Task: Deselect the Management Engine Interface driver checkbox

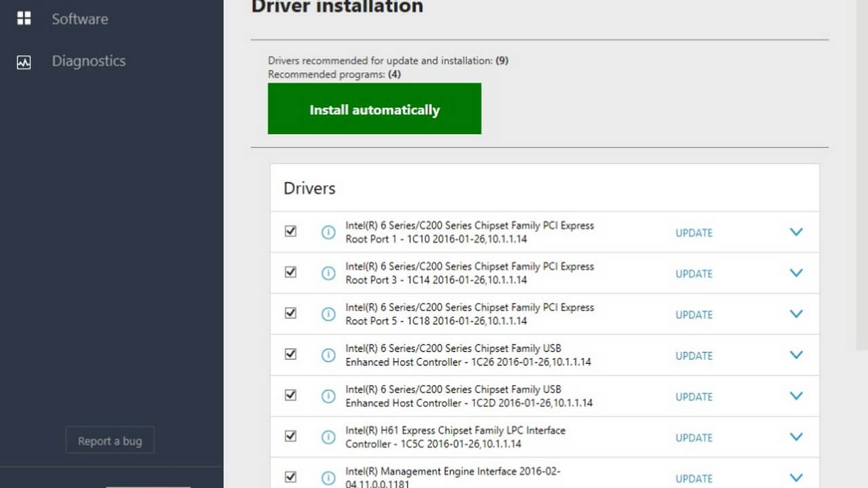Action: (291, 477)
